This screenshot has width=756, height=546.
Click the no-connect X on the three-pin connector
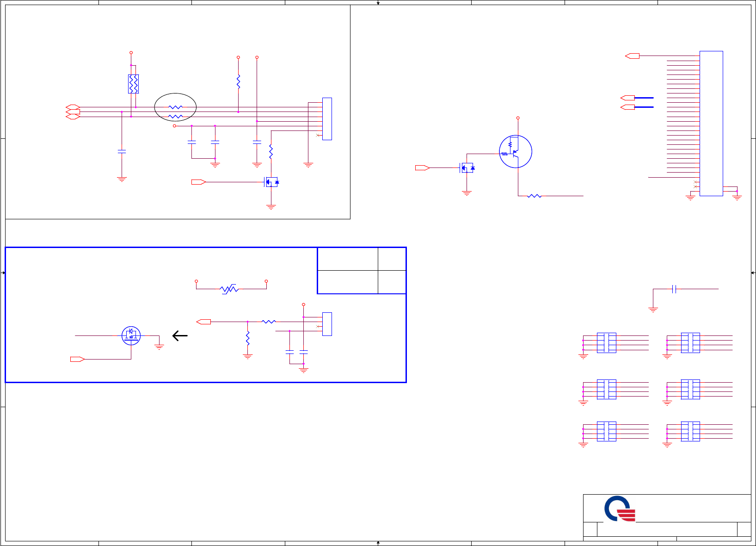coord(317,327)
